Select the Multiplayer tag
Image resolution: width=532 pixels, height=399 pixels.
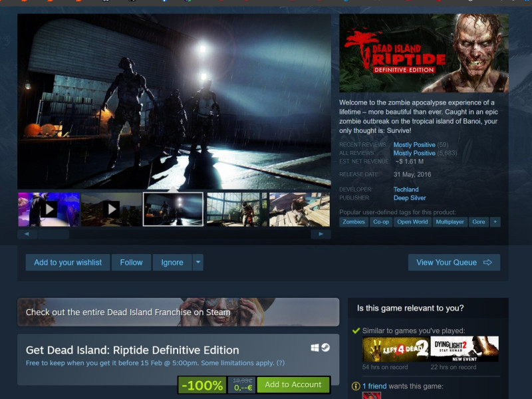(450, 222)
